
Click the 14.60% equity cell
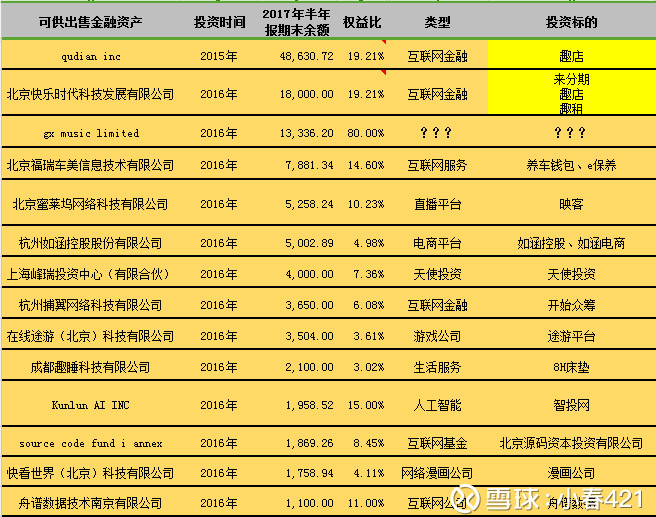click(x=365, y=165)
